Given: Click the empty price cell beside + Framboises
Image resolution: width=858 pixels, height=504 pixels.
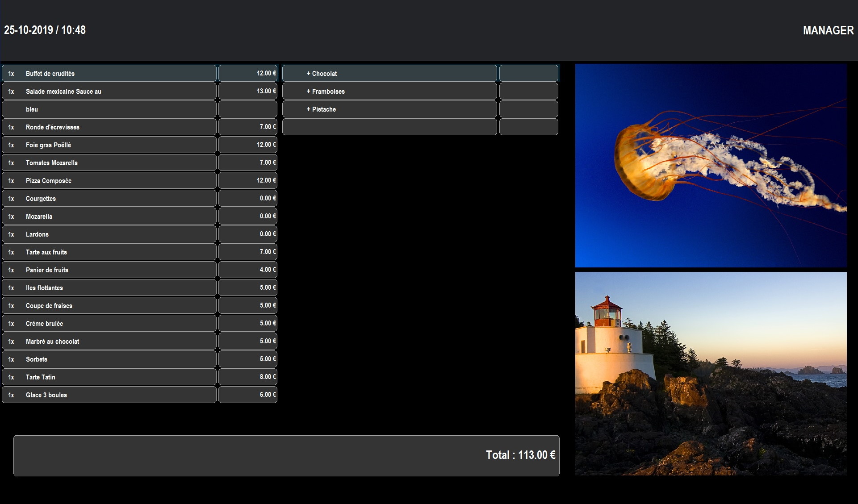Looking at the screenshot, I should [x=529, y=91].
